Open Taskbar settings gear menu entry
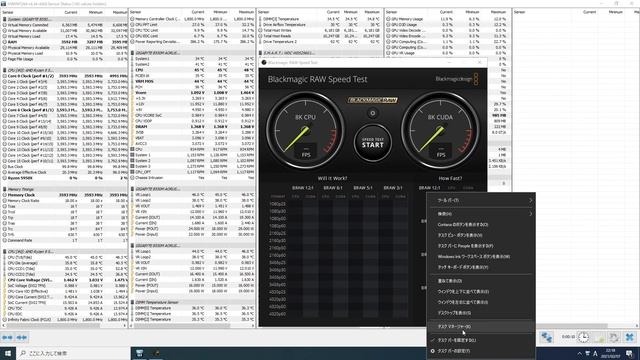 tap(481, 351)
